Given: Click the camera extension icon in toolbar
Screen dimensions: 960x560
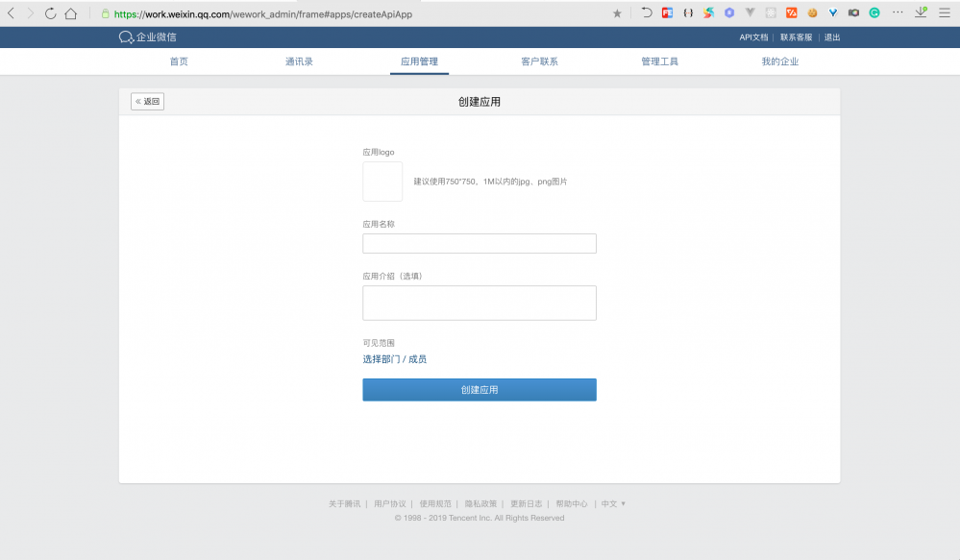Looking at the screenshot, I should [x=853, y=12].
